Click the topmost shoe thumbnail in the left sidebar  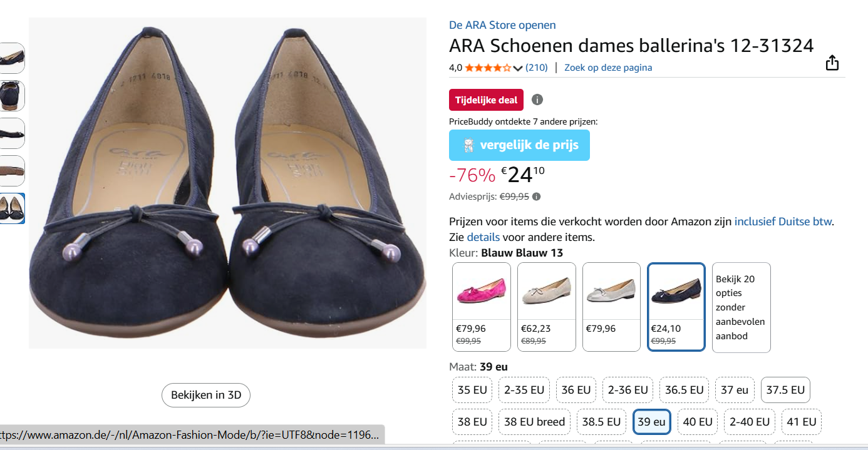(x=13, y=58)
